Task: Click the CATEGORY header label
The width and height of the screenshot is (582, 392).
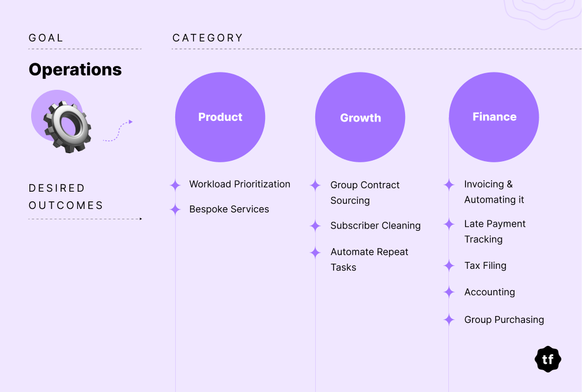Action: pos(208,38)
